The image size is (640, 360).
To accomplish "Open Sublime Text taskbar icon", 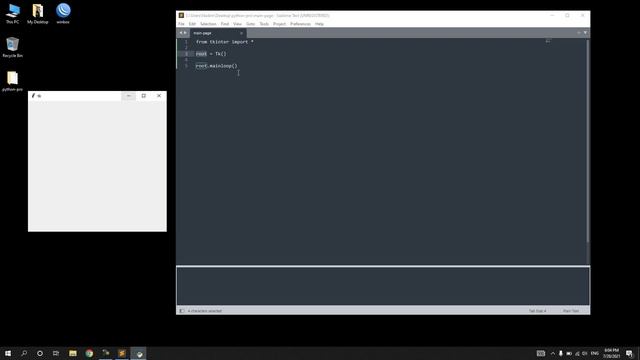I will click(122, 353).
